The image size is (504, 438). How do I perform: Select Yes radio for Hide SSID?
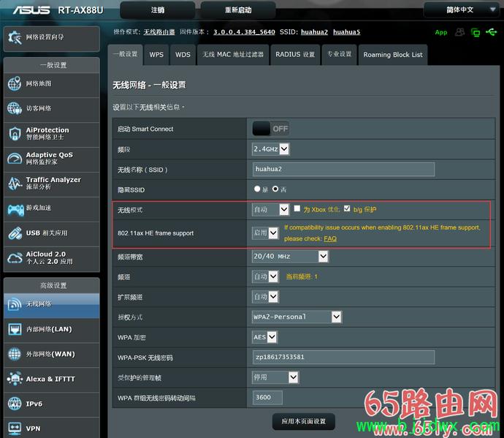pos(257,189)
